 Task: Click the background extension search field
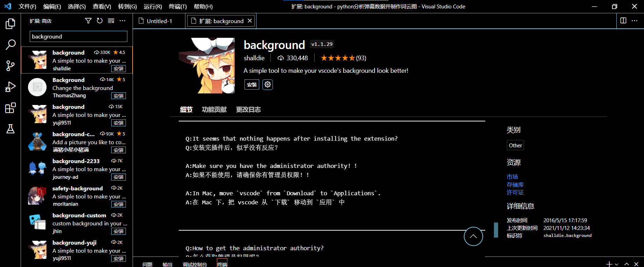78,36
